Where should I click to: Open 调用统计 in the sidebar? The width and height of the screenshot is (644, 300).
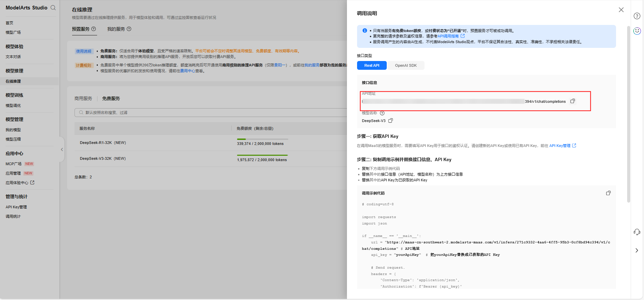click(x=13, y=216)
